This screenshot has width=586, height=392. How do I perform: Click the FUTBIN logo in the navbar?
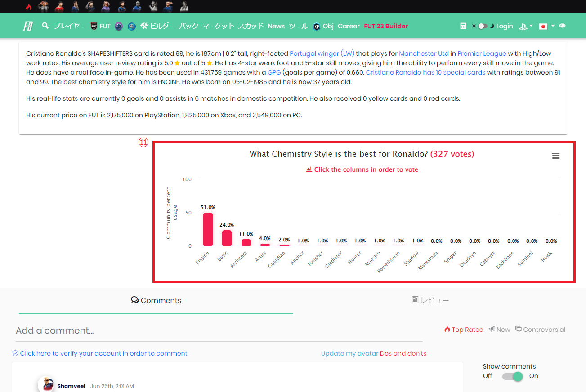pos(28,26)
